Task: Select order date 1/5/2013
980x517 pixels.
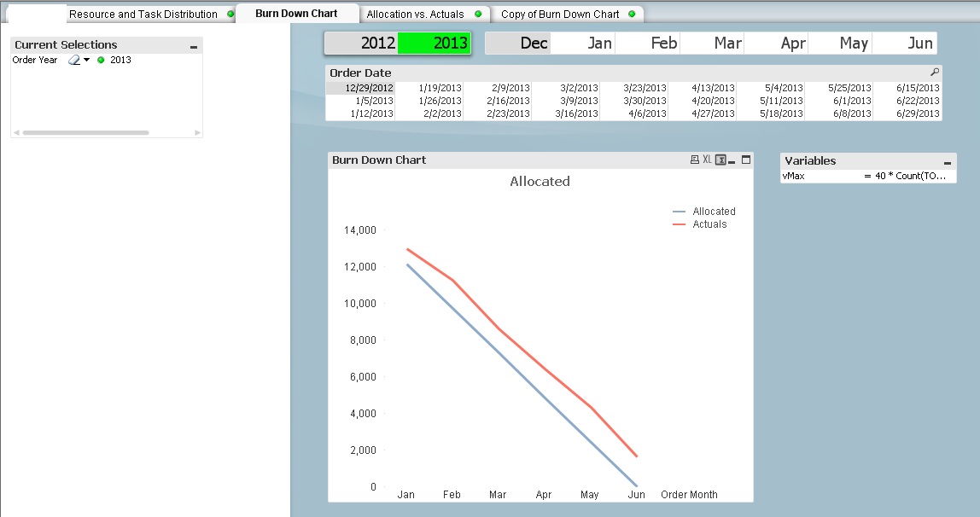Action: (x=360, y=101)
